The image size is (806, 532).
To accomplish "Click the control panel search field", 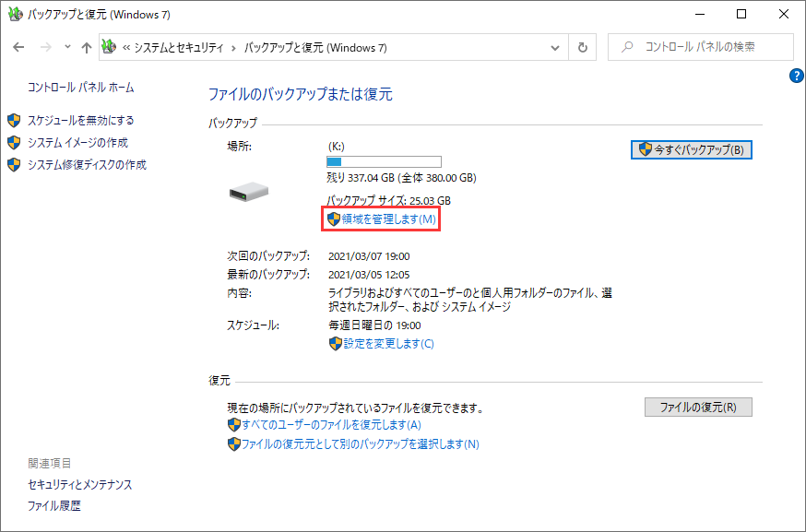I will [710, 47].
